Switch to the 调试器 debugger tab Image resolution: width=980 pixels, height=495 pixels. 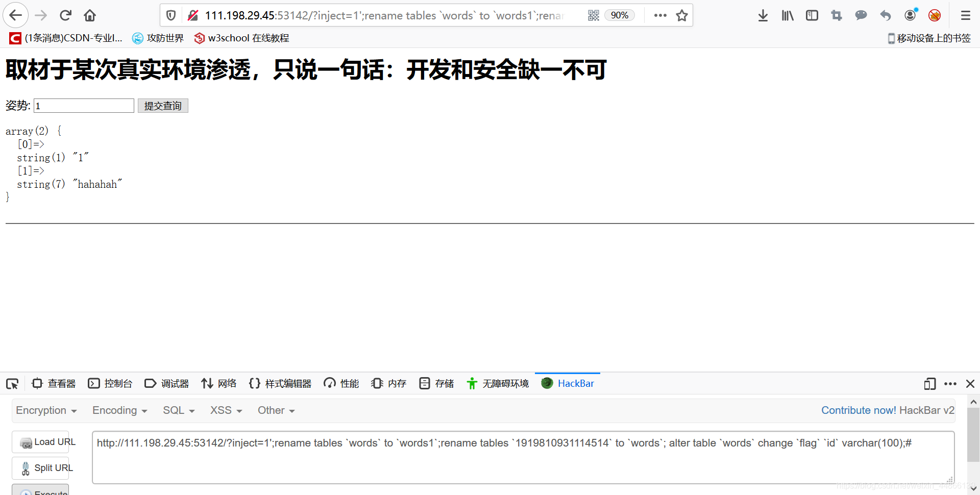pos(167,383)
